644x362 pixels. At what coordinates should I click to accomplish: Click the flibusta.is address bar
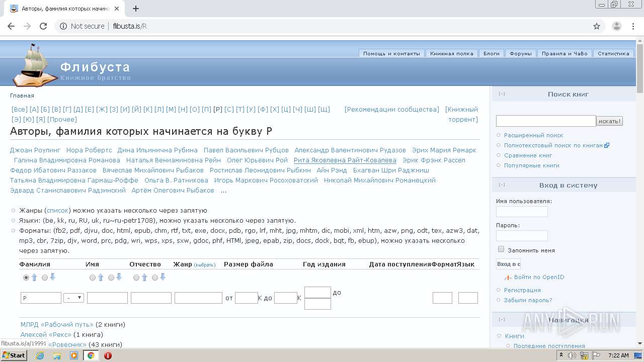coord(322,26)
